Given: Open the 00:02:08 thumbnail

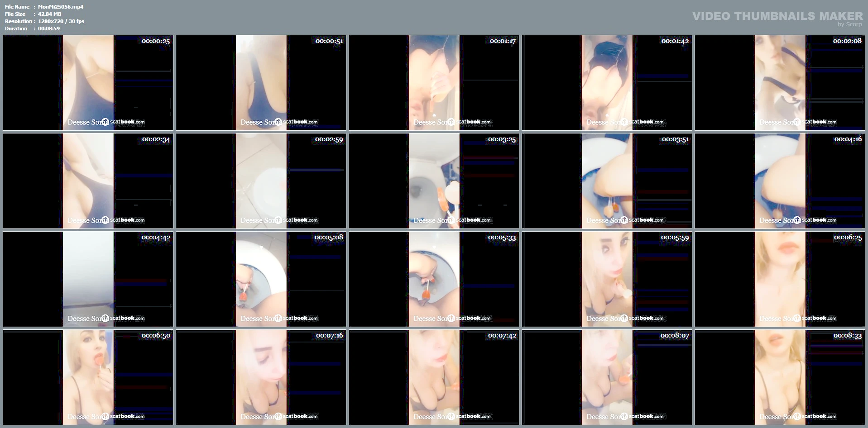Looking at the screenshot, I should [x=780, y=83].
